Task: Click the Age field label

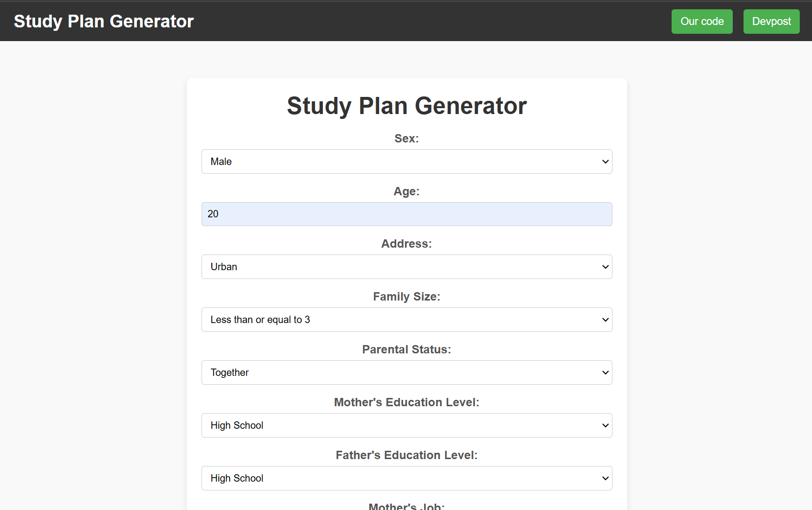Action: tap(407, 191)
